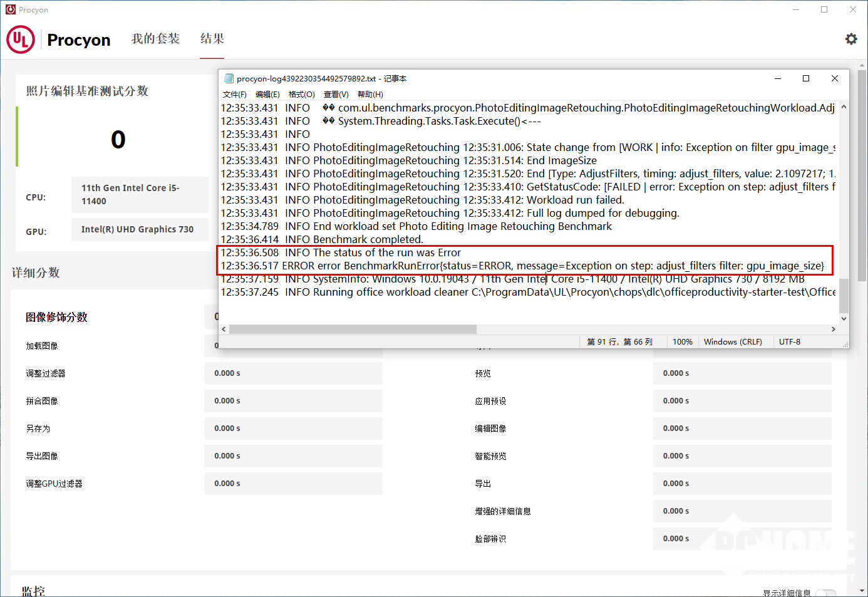Click 详细分数 section heading
Image resolution: width=868 pixels, height=597 pixels.
(36, 273)
